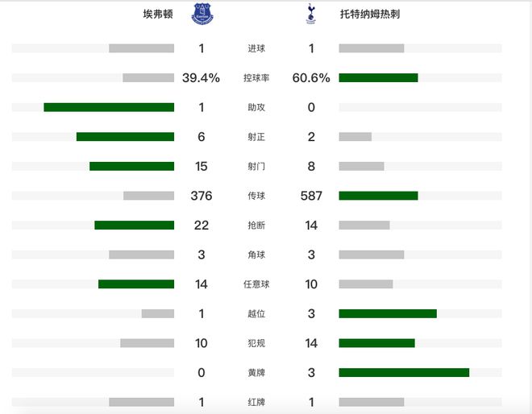The image size is (532, 414).
Task: Click the 助攻 stat label
Action: (256, 107)
